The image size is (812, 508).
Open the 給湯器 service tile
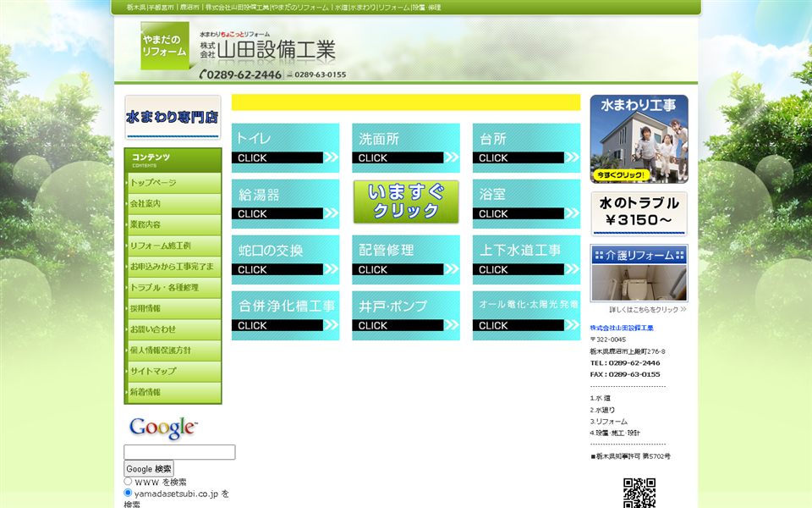coord(285,204)
